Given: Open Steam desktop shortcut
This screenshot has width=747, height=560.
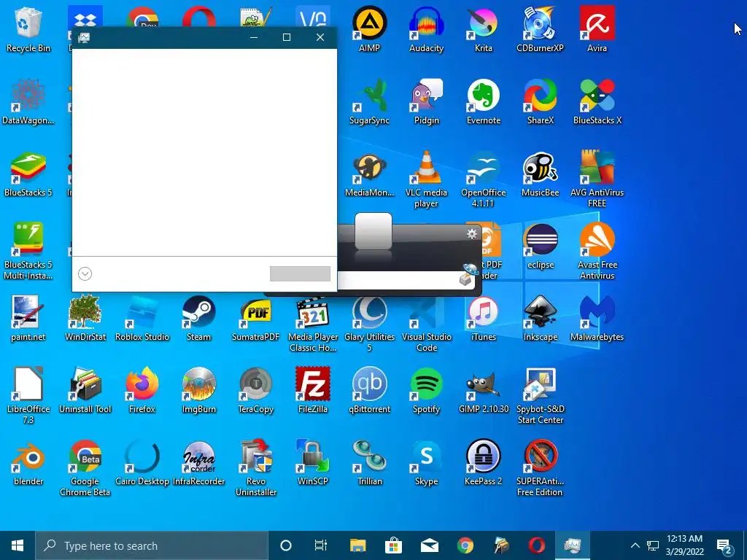Looking at the screenshot, I should click(198, 318).
